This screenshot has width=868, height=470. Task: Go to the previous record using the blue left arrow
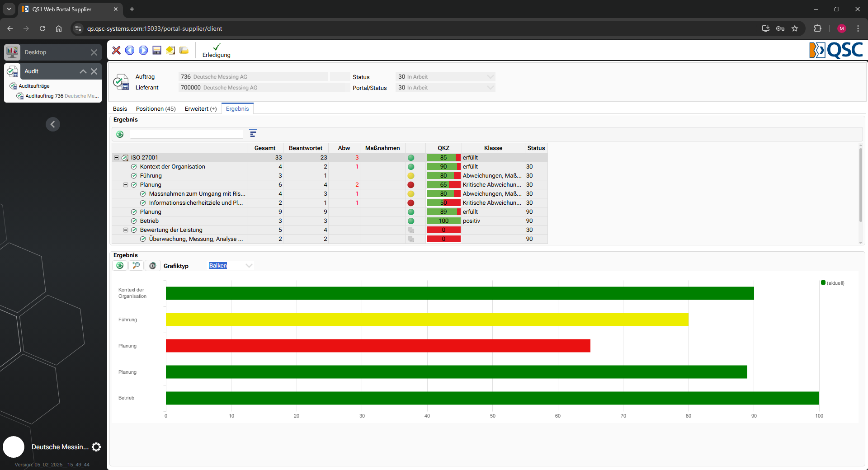(x=130, y=50)
